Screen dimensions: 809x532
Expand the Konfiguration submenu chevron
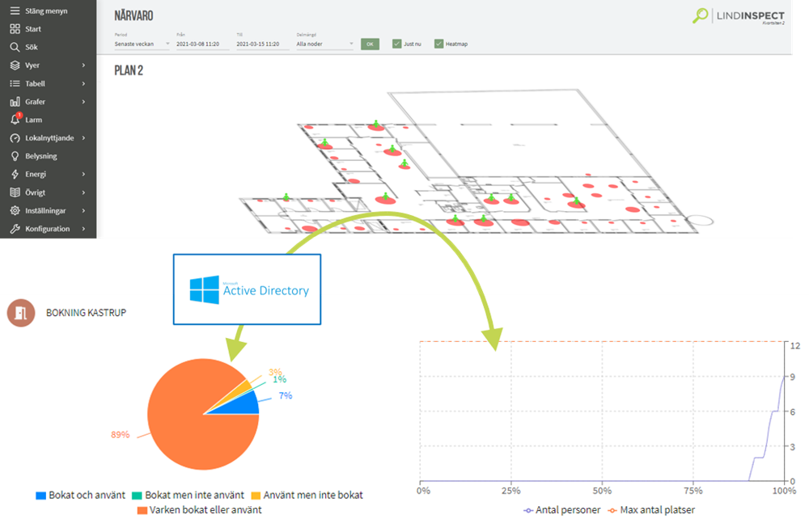(83, 229)
